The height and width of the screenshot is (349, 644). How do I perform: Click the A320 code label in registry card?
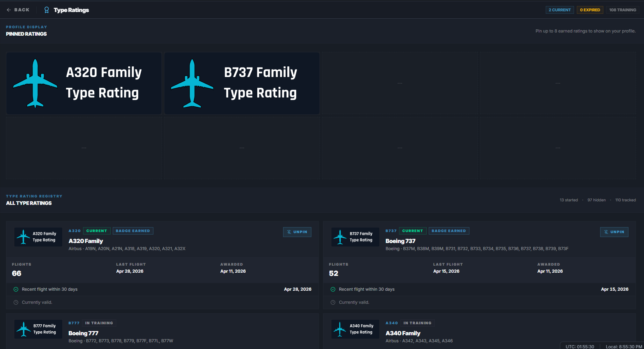pyautogui.click(x=75, y=231)
